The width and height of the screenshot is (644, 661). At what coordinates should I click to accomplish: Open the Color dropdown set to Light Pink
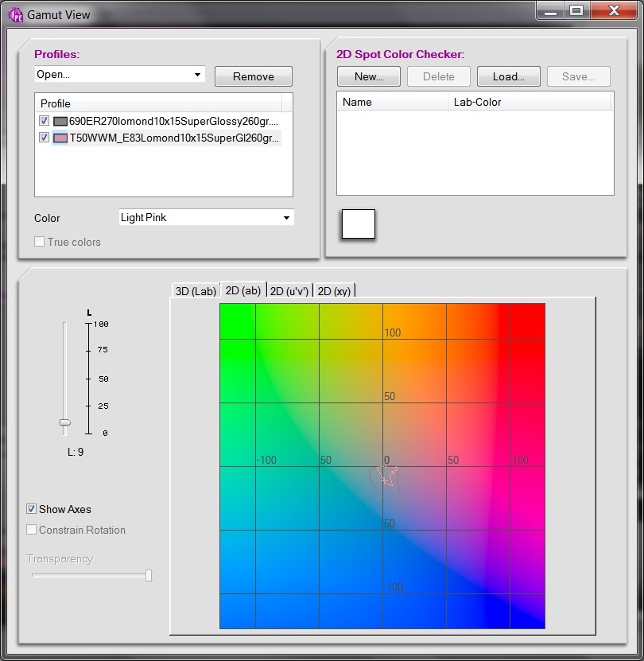point(206,217)
